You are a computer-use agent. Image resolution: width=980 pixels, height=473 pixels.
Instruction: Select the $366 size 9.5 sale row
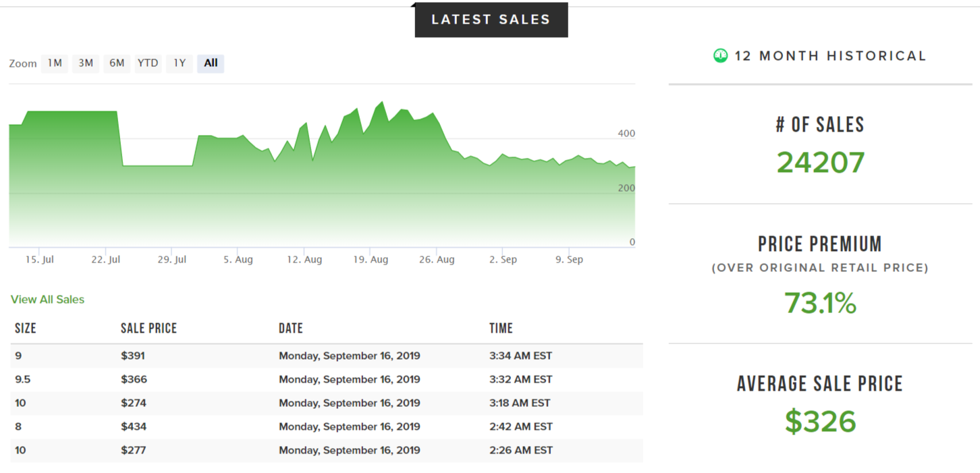(327, 380)
